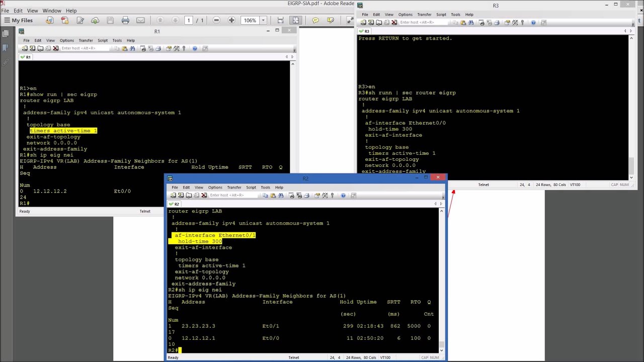
Task: Click the paste icon in R1 toolbar
Action: click(x=125, y=48)
